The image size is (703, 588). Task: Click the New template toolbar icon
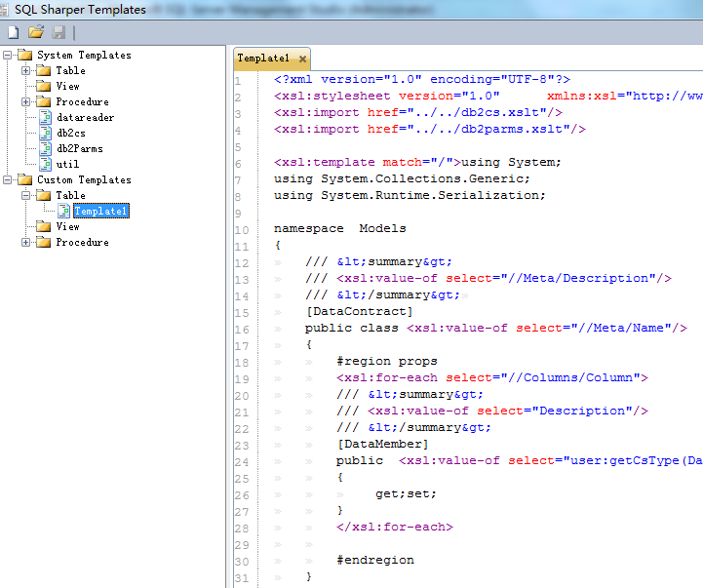coord(14,32)
